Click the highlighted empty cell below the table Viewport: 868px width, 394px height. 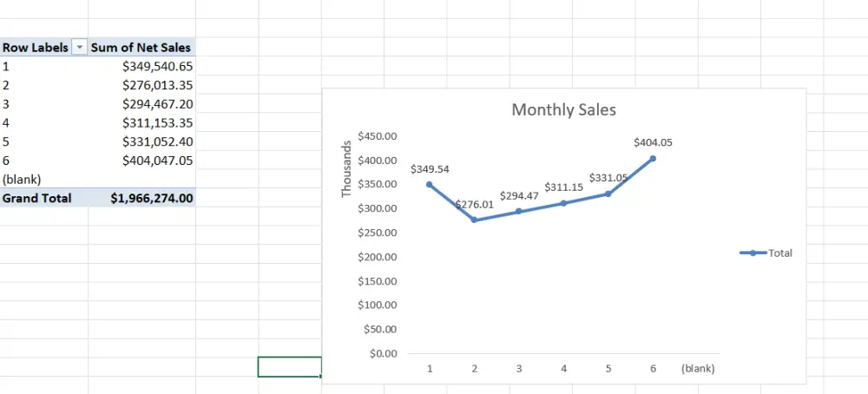(289, 367)
